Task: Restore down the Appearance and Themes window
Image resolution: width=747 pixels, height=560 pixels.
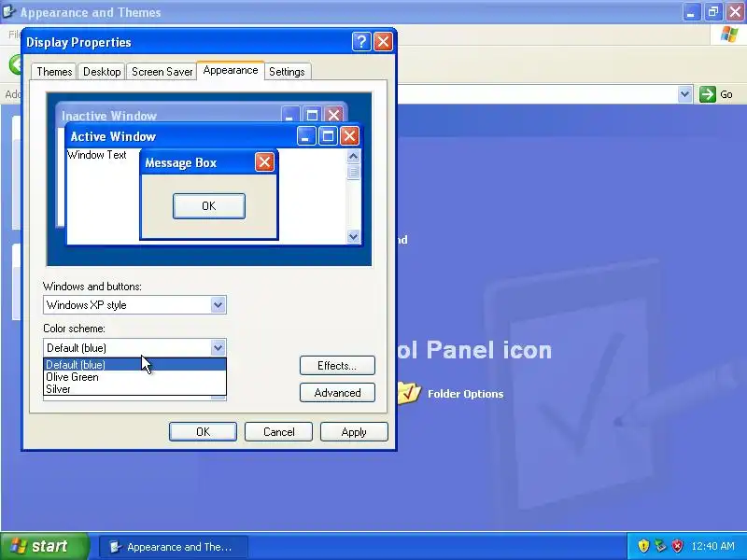Action: (713, 12)
